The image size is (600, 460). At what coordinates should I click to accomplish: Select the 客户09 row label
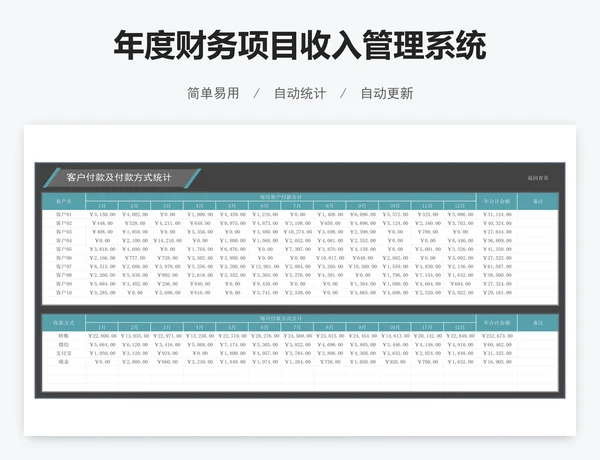[64, 284]
